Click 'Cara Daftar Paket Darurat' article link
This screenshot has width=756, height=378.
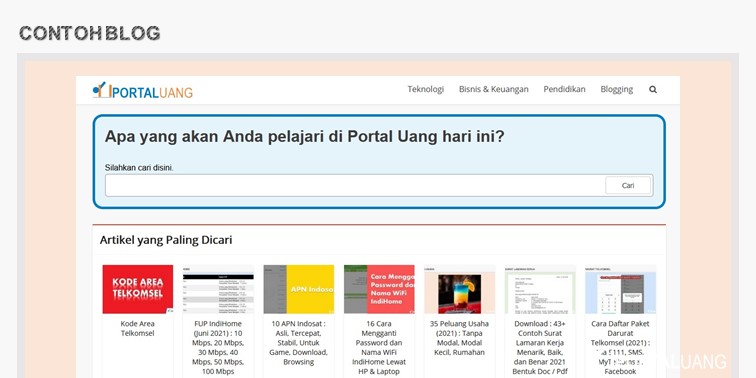coord(621,348)
